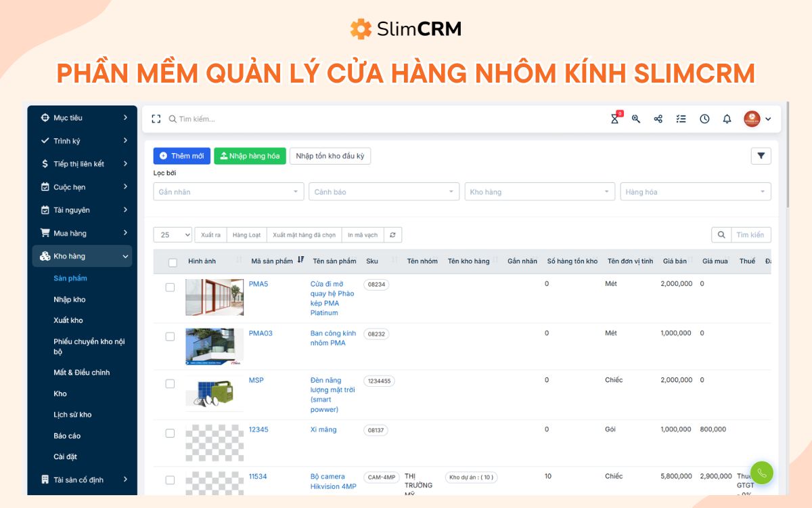812x508 pixels.
Task: Open the notifications bell icon
Action: click(727, 119)
